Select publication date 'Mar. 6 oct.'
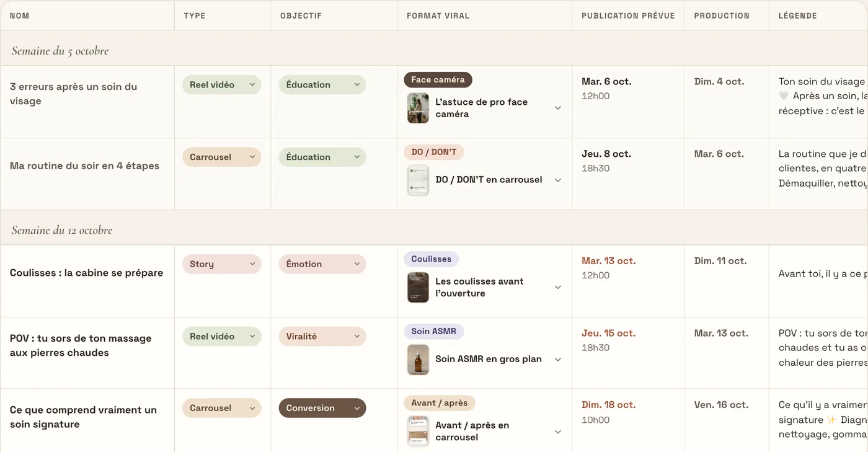 (x=606, y=81)
